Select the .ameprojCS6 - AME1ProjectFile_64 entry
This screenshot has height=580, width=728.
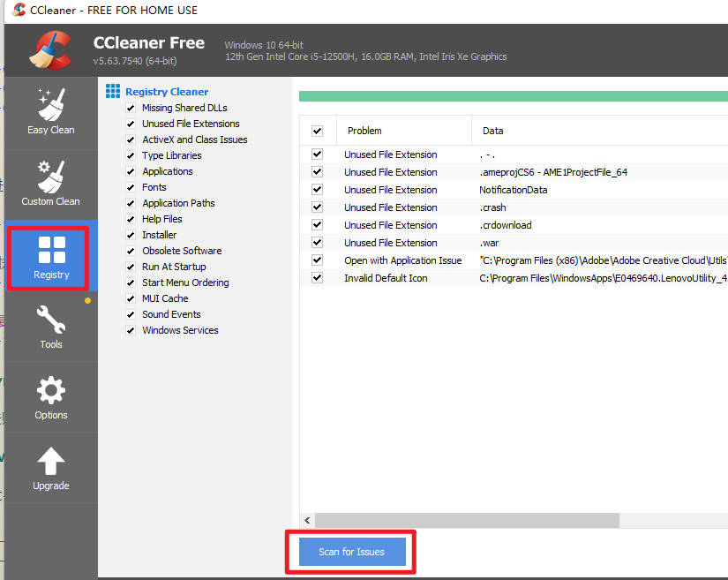[553, 172]
